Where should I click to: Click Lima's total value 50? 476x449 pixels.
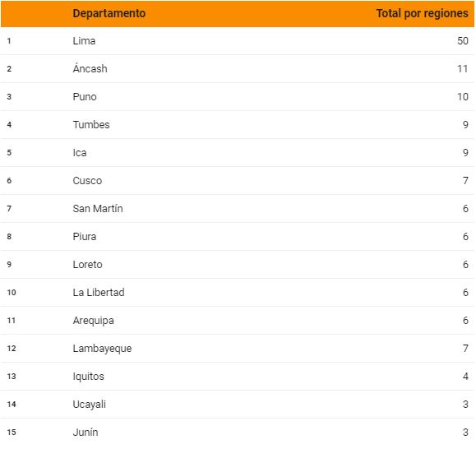click(463, 41)
